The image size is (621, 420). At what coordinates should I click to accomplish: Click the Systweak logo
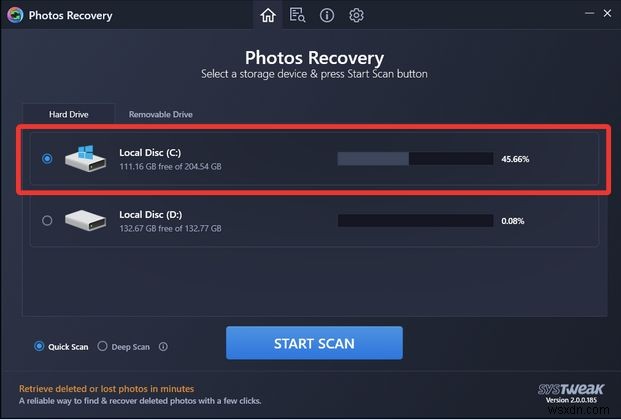(x=571, y=389)
